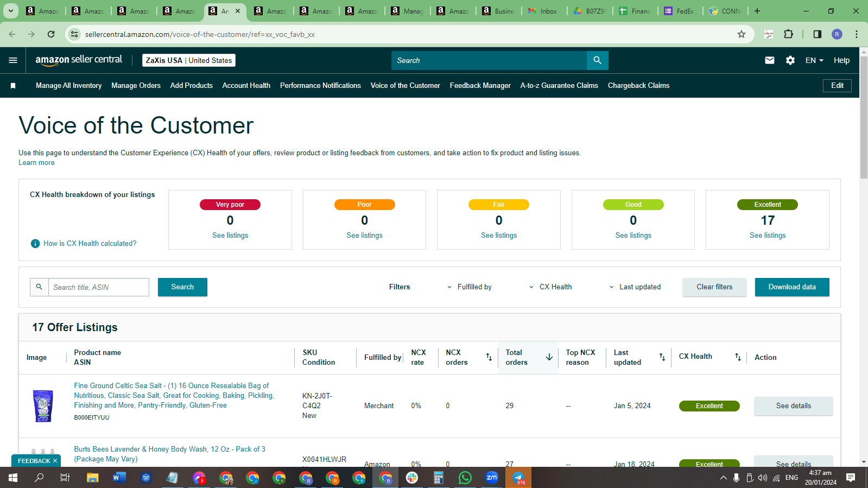This screenshot has height=488, width=868.
Task: Open Performance Notifications
Action: pyautogui.click(x=320, y=86)
